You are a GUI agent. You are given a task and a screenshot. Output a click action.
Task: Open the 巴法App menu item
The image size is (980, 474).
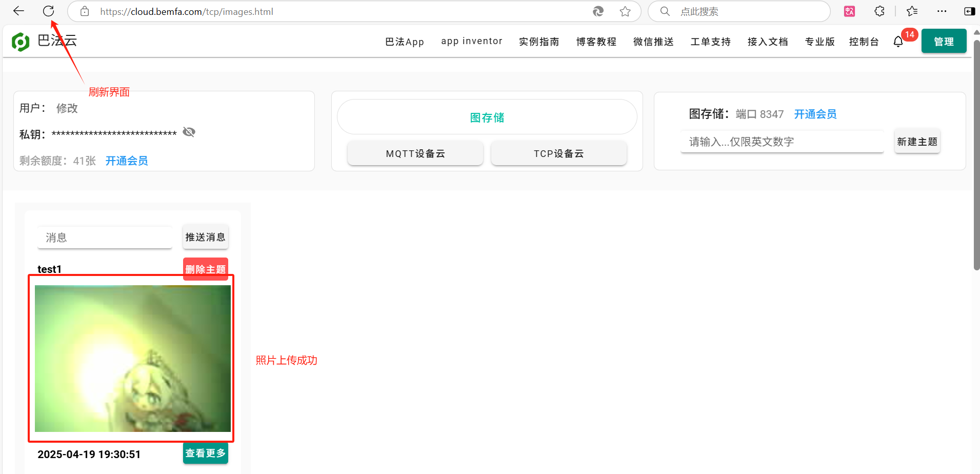[405, 42]
